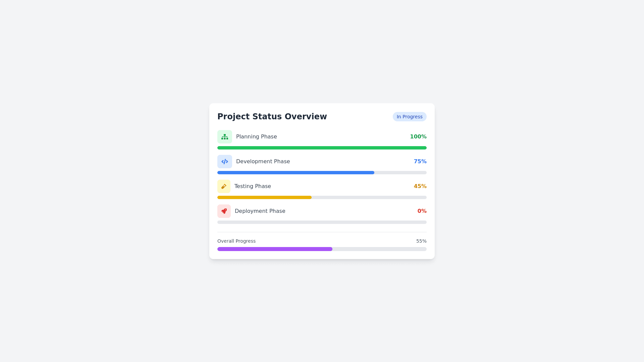Click the 45% Testing percentage

(420, 186)
